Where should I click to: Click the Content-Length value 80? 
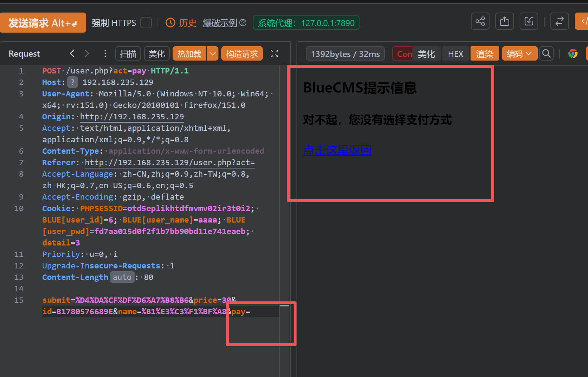pyautogui.click(x=149, y=277)
